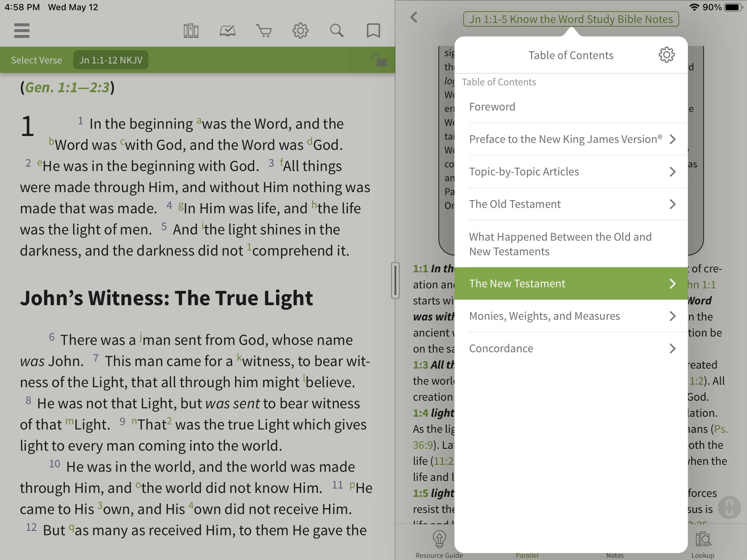Open The Old Testament section
Viewport: 747px width, 560px height.
pyautogui.click(x=571, y=204)
